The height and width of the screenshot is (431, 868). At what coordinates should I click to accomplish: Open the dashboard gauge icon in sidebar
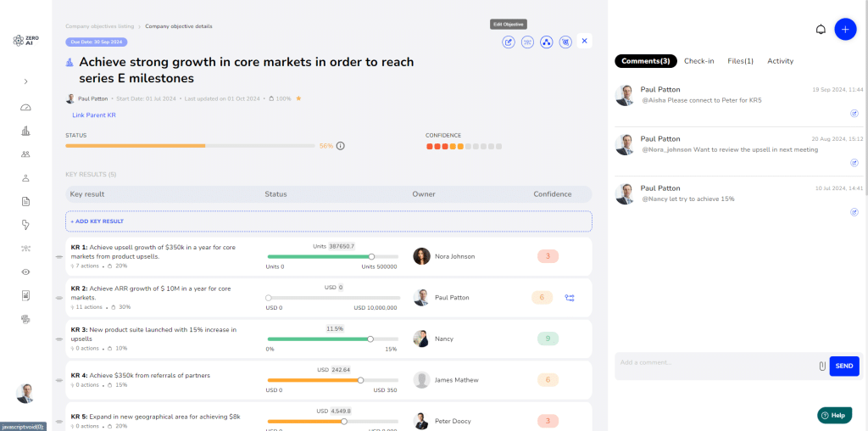25,108
